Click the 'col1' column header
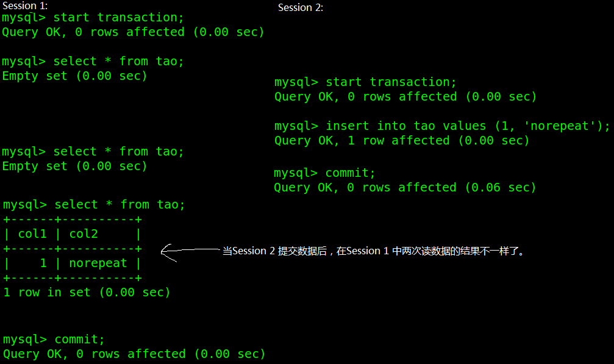This screenshot has width=614, height=364. 32,234
